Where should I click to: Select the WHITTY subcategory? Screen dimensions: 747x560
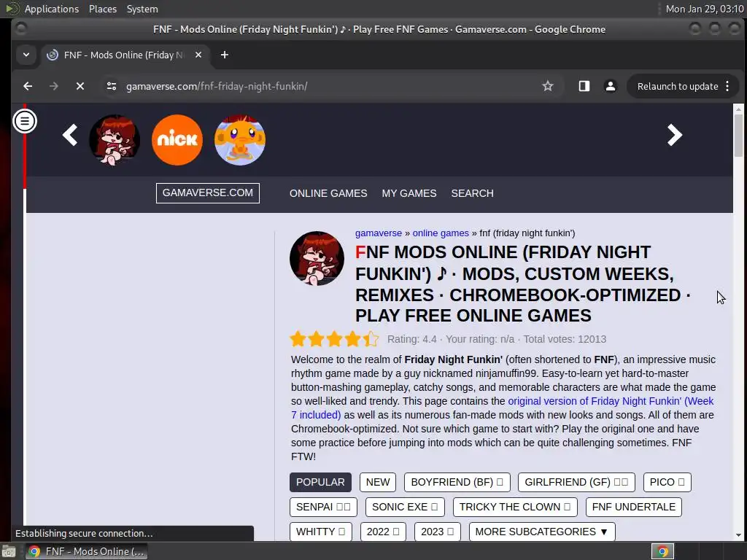coord(321,532)
